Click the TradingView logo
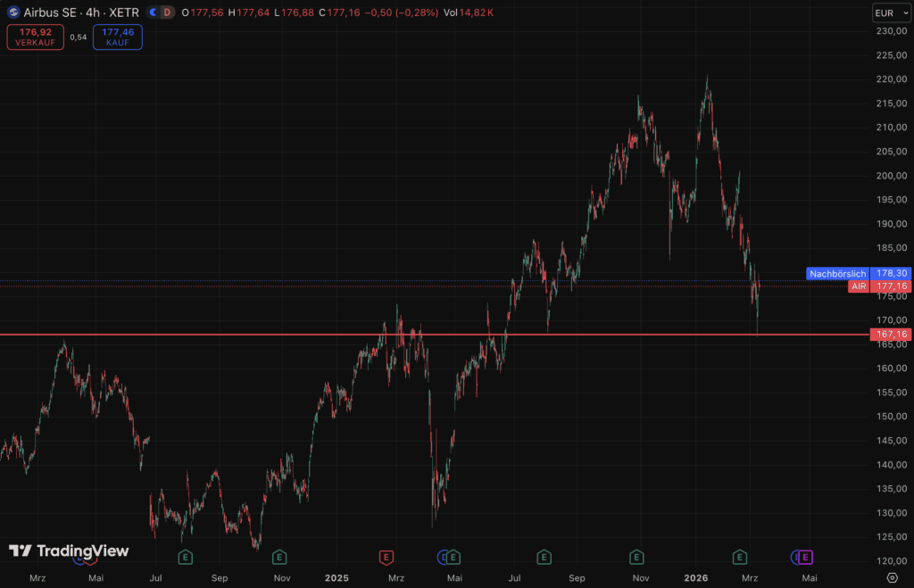The image size is (914, 588). point(69,551)
